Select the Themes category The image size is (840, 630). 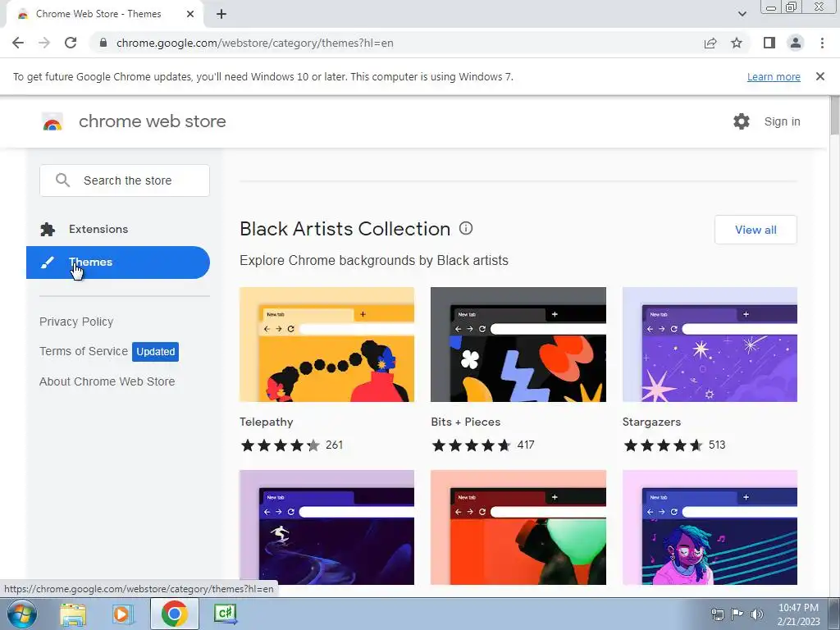click(118, 262)
